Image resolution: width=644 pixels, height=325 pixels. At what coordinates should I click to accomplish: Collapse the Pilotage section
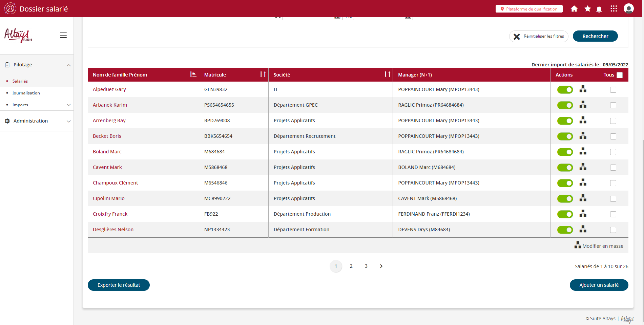point(69,65)
